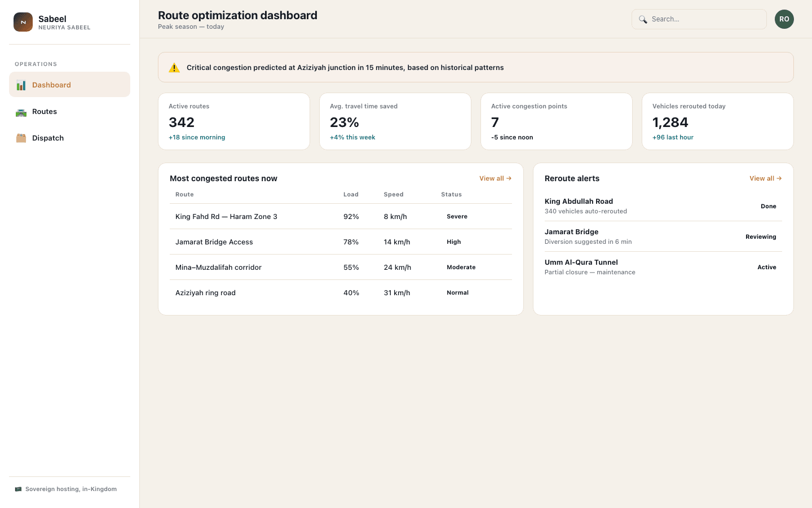Open the Dashboard menu item
This screenshot has height=508, width=812.
click(x=69, y=85)
